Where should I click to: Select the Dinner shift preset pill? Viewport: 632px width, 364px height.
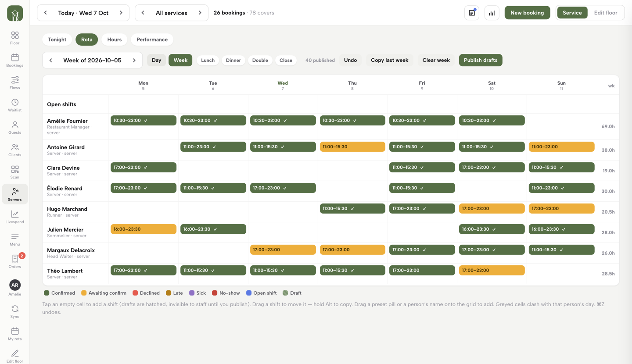pyautogui.click(x=233, y=60)
